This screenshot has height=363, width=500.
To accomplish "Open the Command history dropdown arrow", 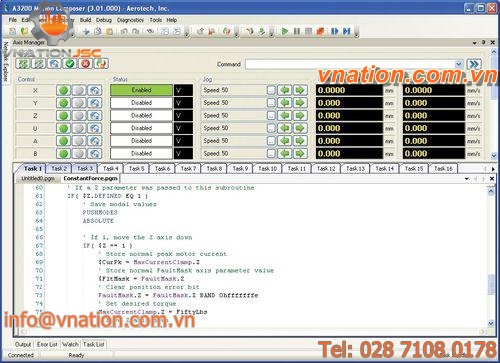I will (459, 64).
